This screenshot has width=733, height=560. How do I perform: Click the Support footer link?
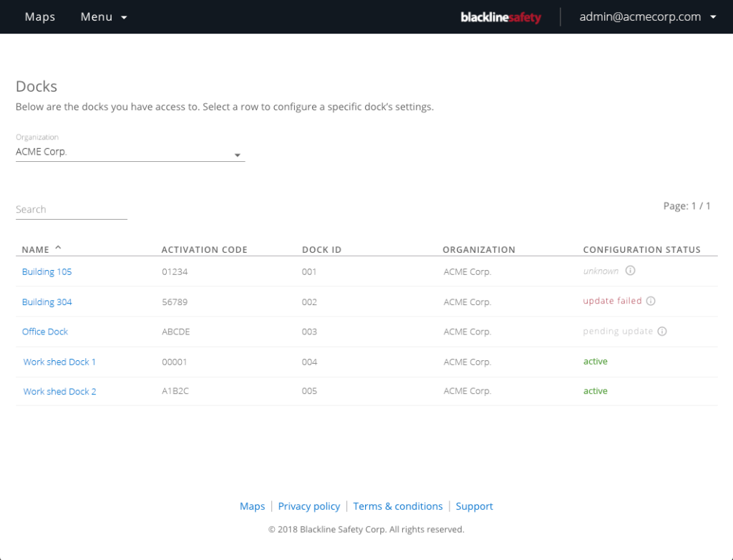click(x=474, y=506)
